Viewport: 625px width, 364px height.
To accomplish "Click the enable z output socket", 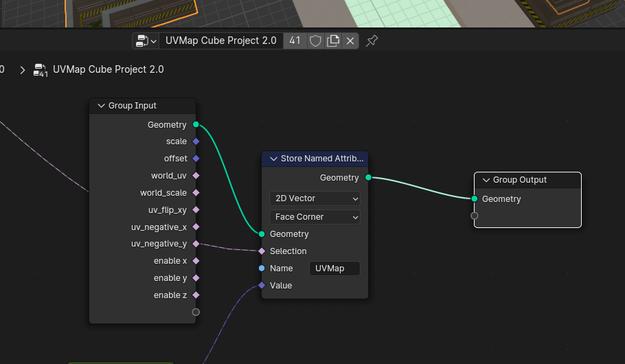I will 196,295.
